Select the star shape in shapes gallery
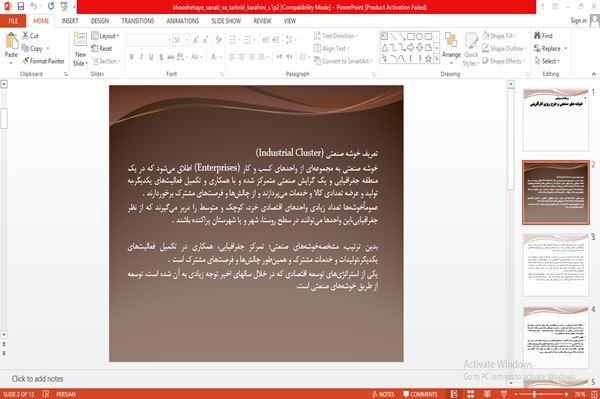 pyautogui.click(x=428, y=59)
